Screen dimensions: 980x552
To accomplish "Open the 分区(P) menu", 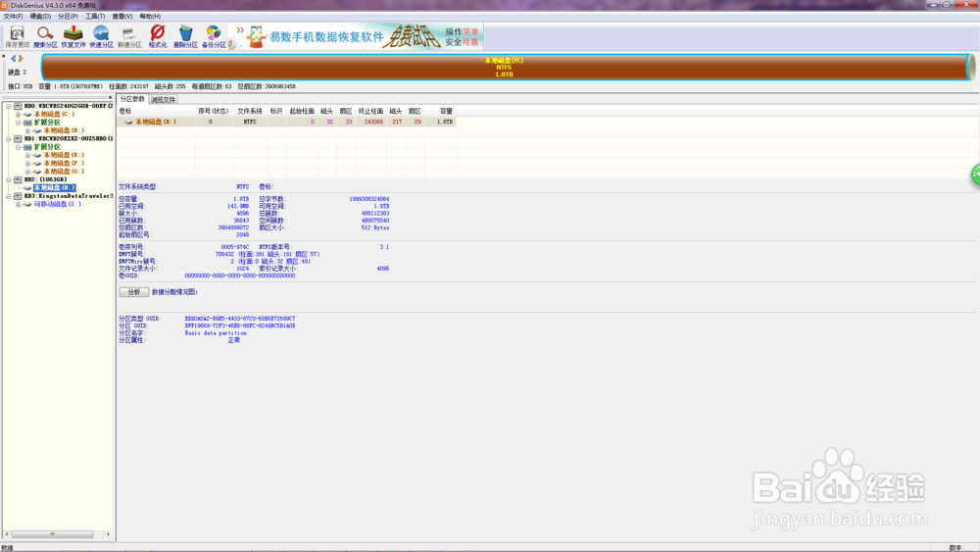I will point(69,17).
